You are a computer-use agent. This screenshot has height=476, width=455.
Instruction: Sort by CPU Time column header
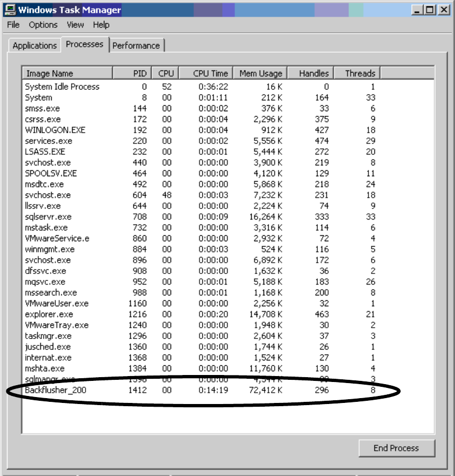[206, 73]
